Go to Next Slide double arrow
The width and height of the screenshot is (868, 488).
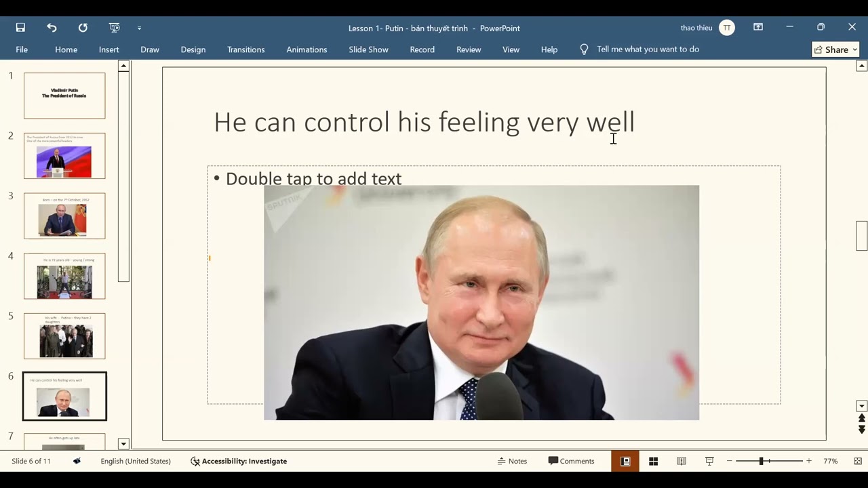[x=862, y=430]
